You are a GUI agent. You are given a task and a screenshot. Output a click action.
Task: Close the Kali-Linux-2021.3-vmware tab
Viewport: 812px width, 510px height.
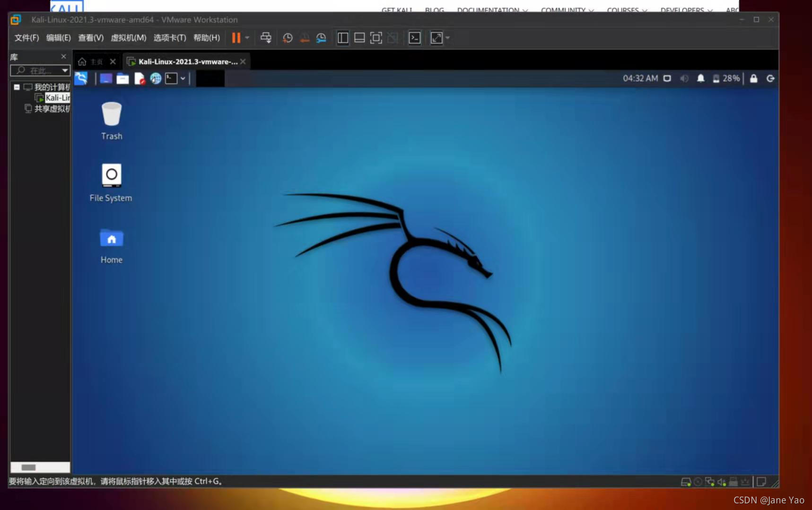pos(243,62)
